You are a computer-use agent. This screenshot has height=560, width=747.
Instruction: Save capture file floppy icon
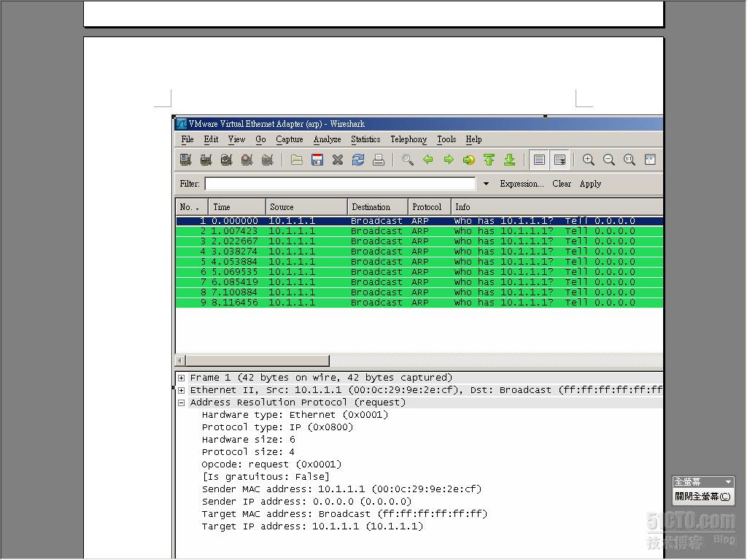(317, 160)
